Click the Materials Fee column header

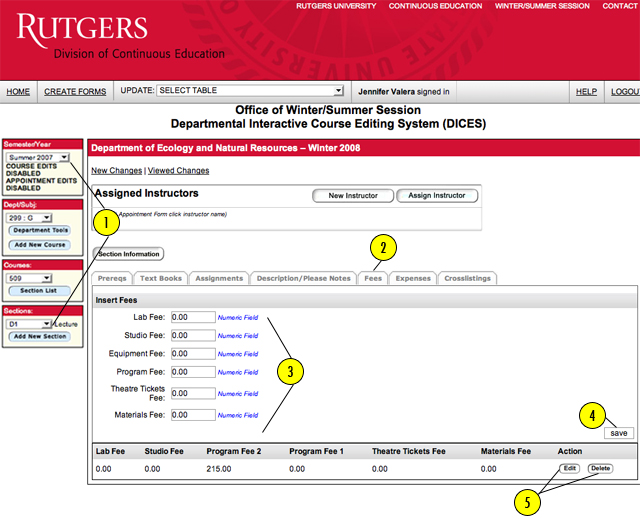[506, 452]
